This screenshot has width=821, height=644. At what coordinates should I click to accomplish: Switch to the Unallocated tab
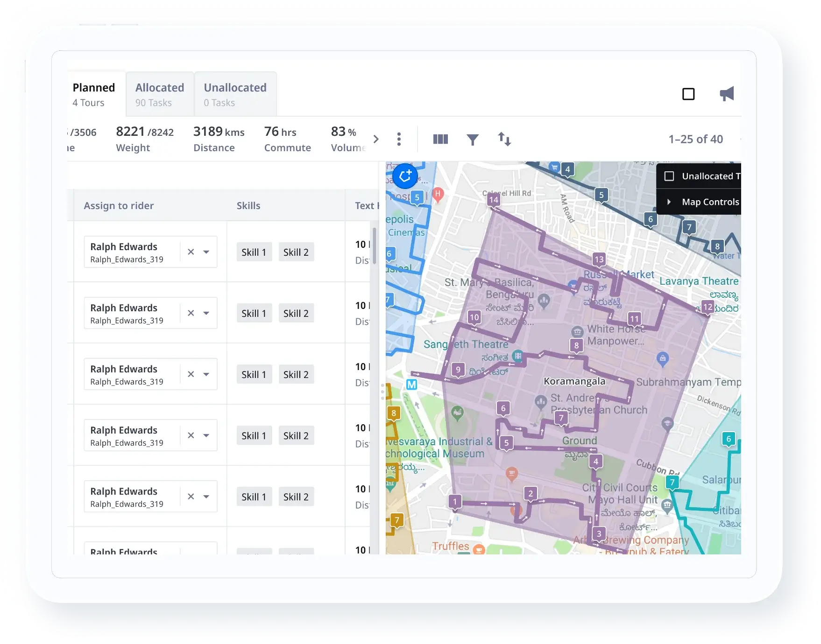coord(235,94)
